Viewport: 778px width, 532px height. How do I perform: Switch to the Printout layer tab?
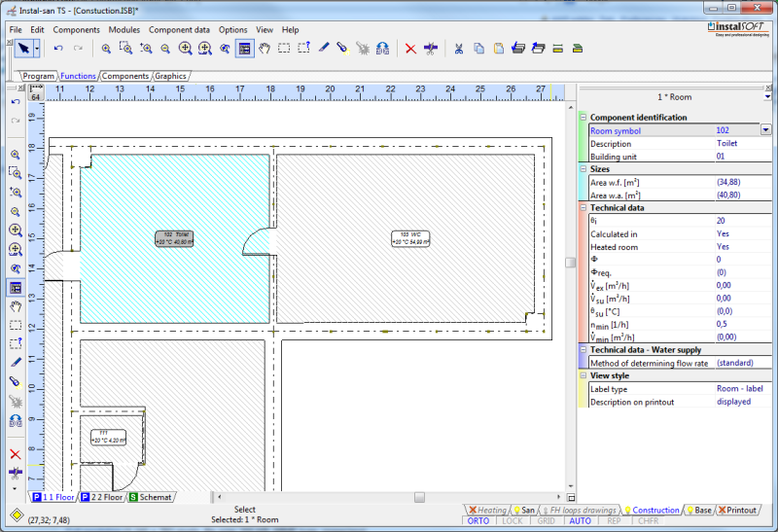pos(738,511)
